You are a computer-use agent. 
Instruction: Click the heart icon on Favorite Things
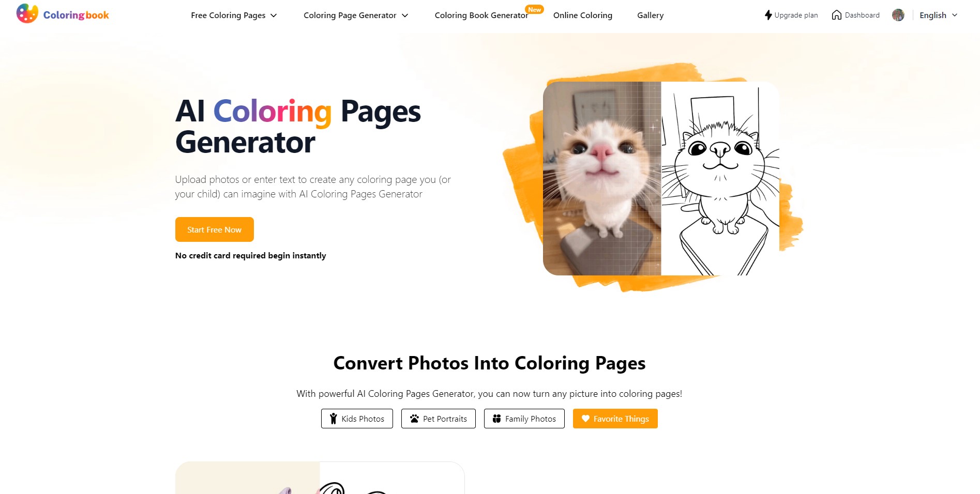pos(585,419)
